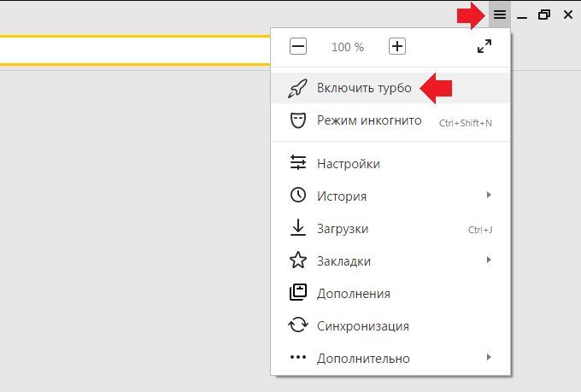Image resolution: width=581 pixels, height=392 pixels.
Task: Click the white address bar field
Action: [x=128, y=52]
